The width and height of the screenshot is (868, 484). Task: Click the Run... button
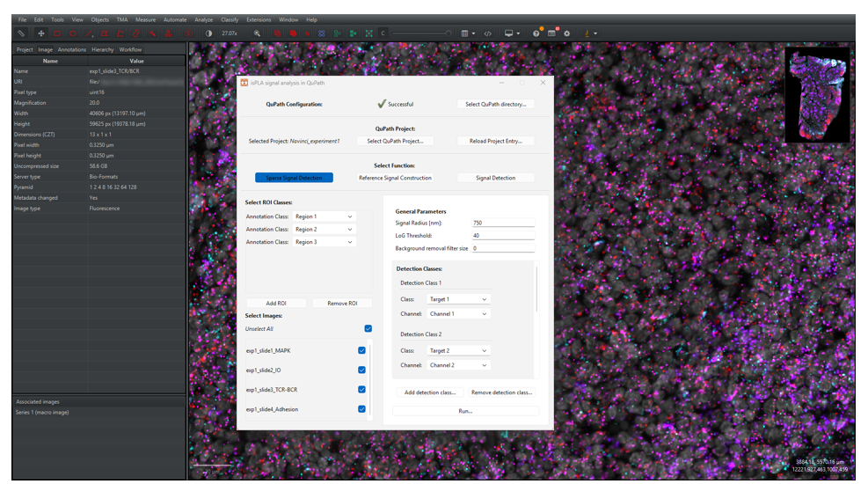(x=465, y=411)
